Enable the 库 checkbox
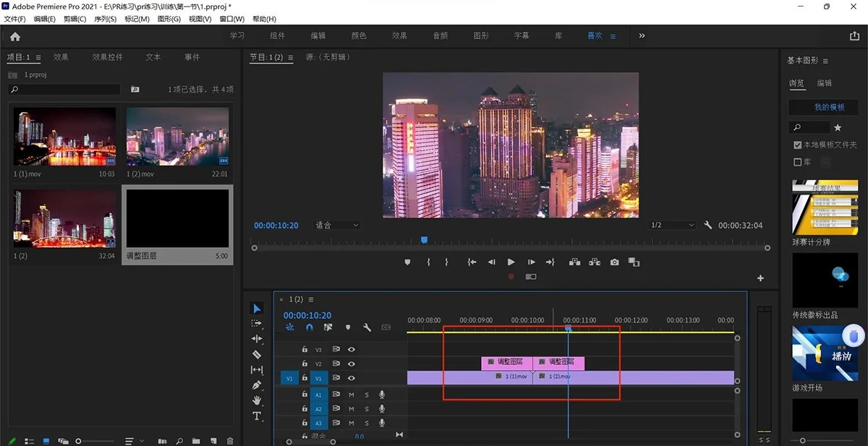This screenshot has width=868, height=446. [798, 163]
